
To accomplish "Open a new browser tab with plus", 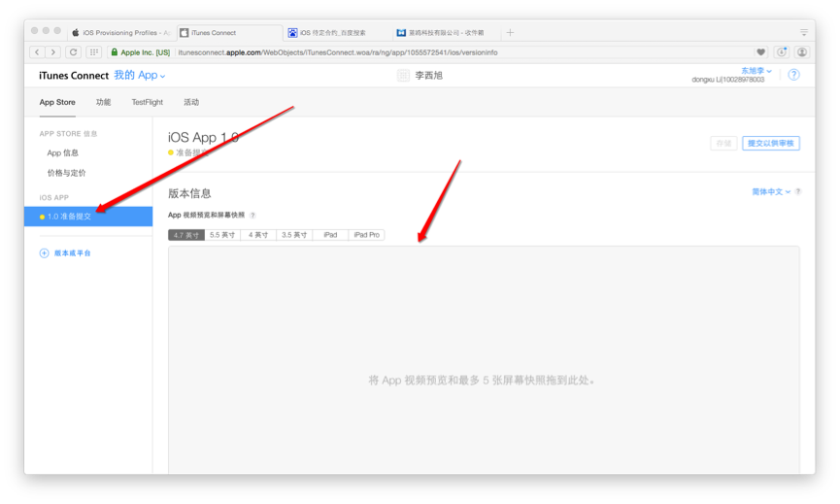I will pyautogui.click(x=510, y=33).
